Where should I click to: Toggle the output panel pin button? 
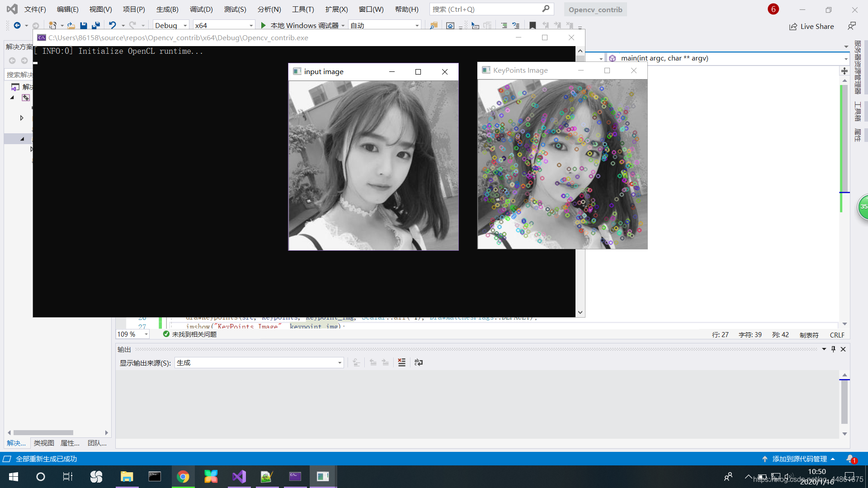[x=834, y=348]
